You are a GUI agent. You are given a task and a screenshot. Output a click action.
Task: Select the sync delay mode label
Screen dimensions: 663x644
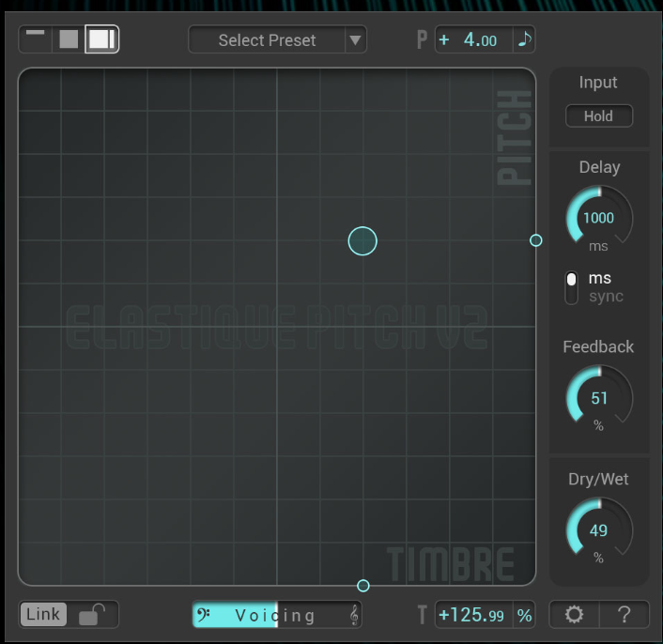pyautogui.click(x=606, y=297)
